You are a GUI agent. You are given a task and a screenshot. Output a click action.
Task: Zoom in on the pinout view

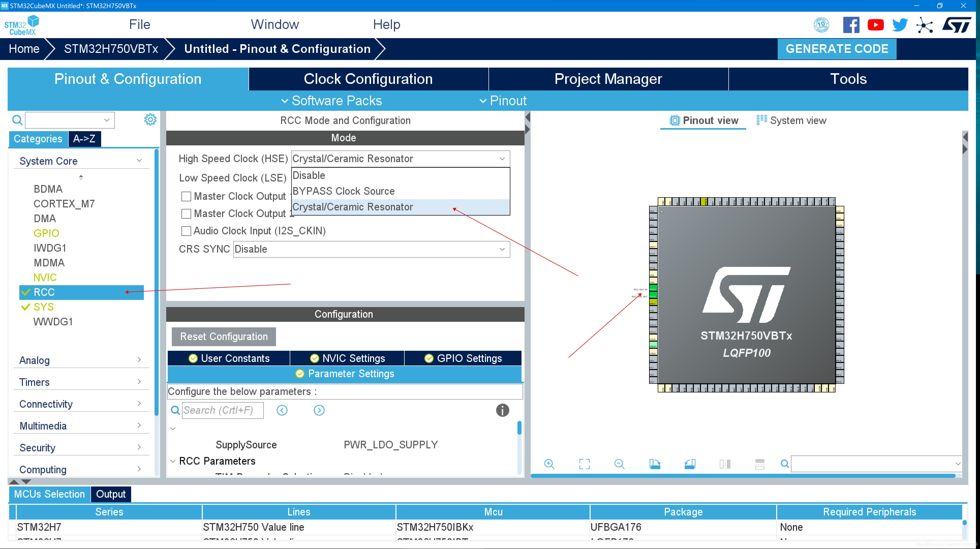click(549, 464)
